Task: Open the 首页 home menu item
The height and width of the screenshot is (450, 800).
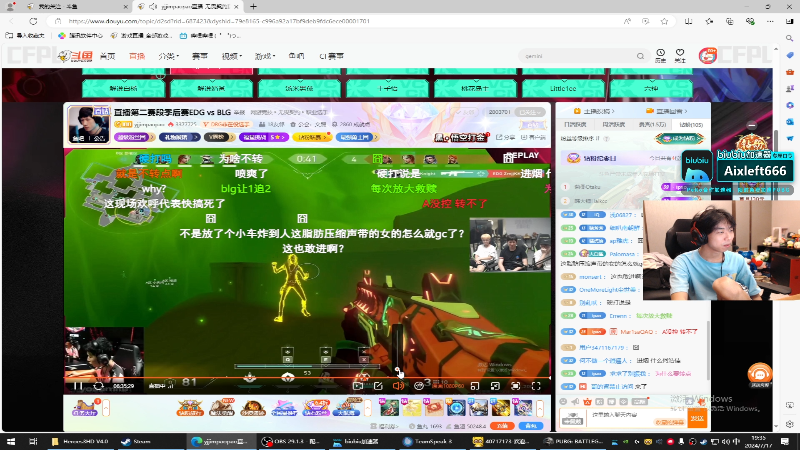Action: coord(107,56)
